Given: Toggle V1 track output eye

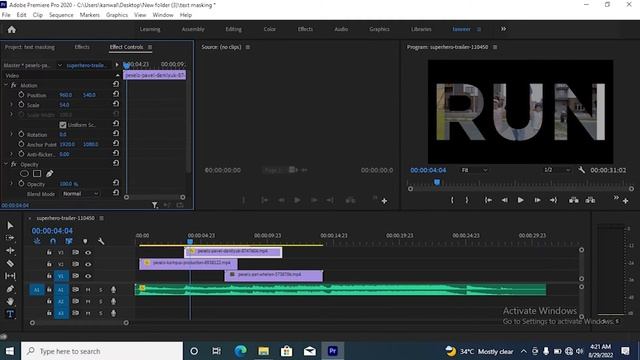Looking at the screenshot, I should tap(88, 276).
